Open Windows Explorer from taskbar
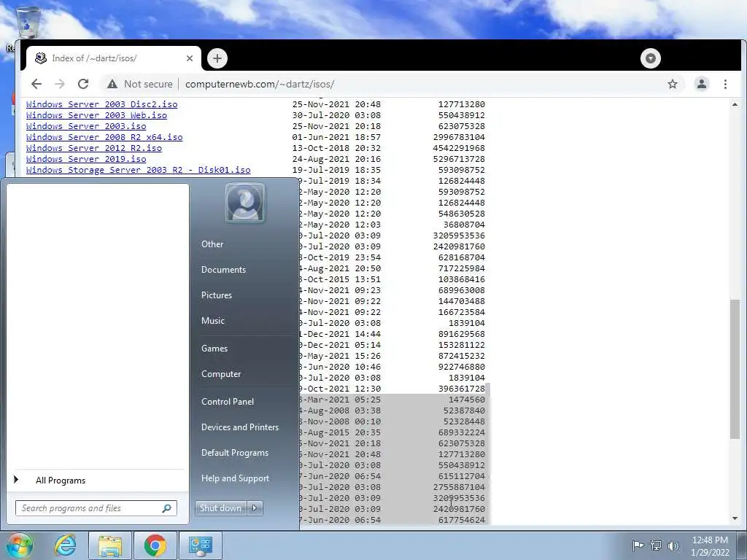 109,545
